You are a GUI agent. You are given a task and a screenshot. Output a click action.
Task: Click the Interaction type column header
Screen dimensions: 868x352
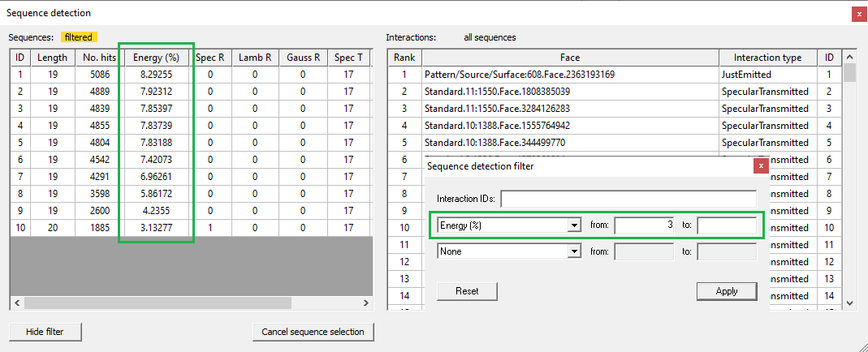pos(767,58)
